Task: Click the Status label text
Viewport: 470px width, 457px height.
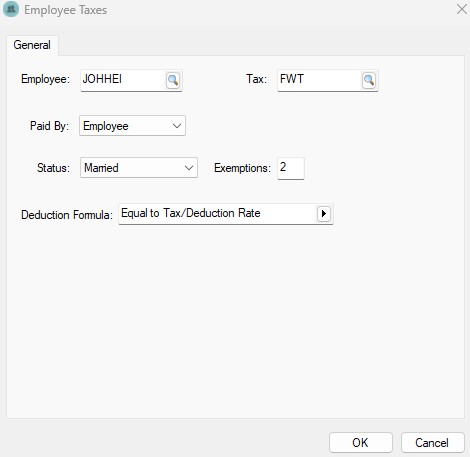Action: (53, 168)
